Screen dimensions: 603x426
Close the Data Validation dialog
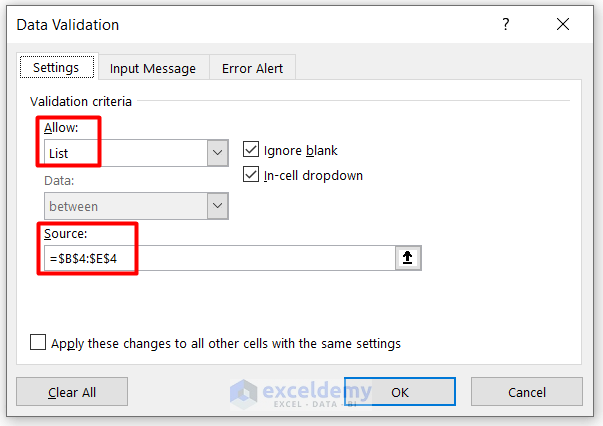click(x=565, y=24)
